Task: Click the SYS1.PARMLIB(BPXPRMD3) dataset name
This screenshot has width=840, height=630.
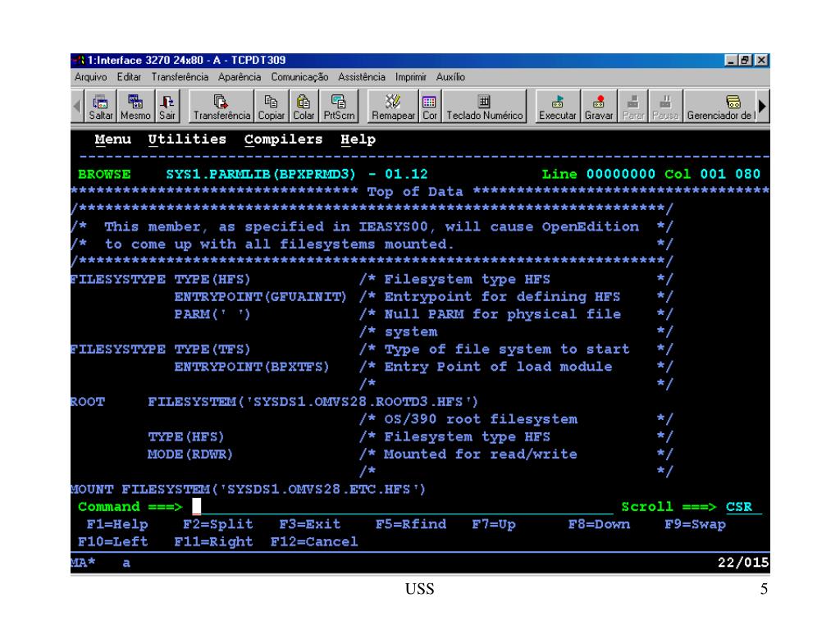Action: tap(260, 174)
